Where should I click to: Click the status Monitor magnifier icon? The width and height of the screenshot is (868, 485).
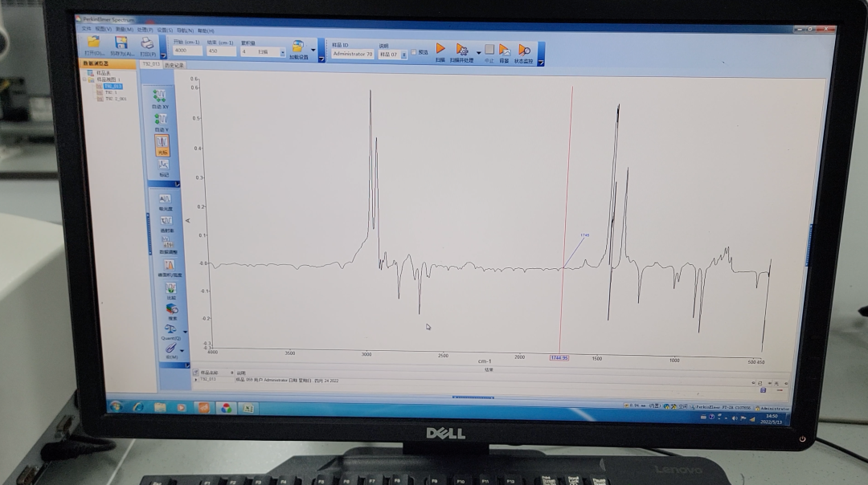click(524, 51)
